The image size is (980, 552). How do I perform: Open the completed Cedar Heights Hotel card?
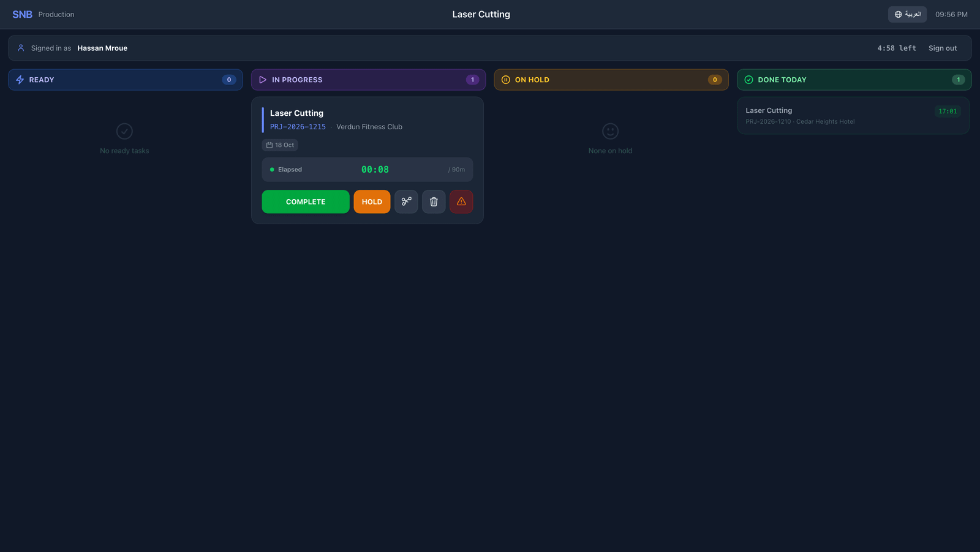click(x=853, y=116)
